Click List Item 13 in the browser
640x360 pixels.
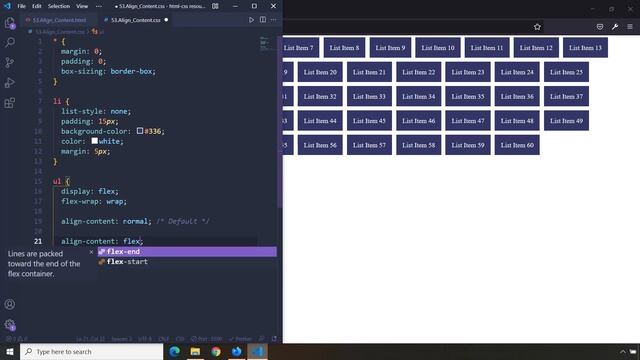click(x=585, y=48)
